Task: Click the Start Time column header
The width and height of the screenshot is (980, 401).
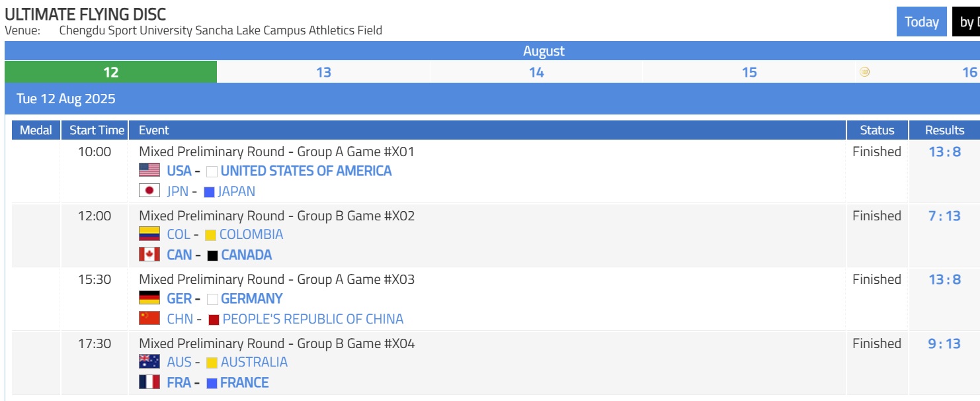Action: 97,130
